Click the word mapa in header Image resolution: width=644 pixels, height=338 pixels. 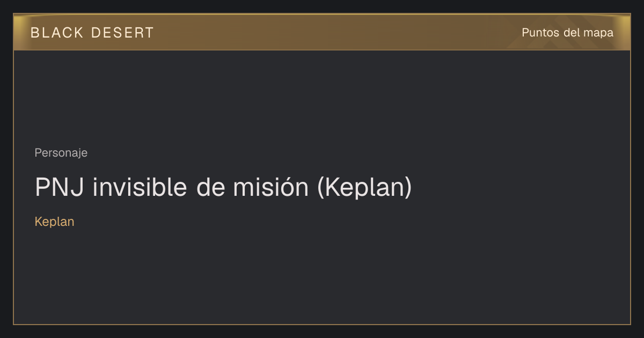(598, 33)
